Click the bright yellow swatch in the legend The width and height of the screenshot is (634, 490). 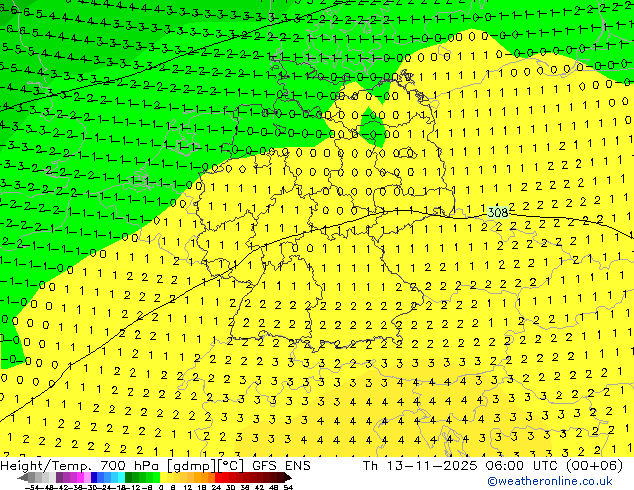163,477
